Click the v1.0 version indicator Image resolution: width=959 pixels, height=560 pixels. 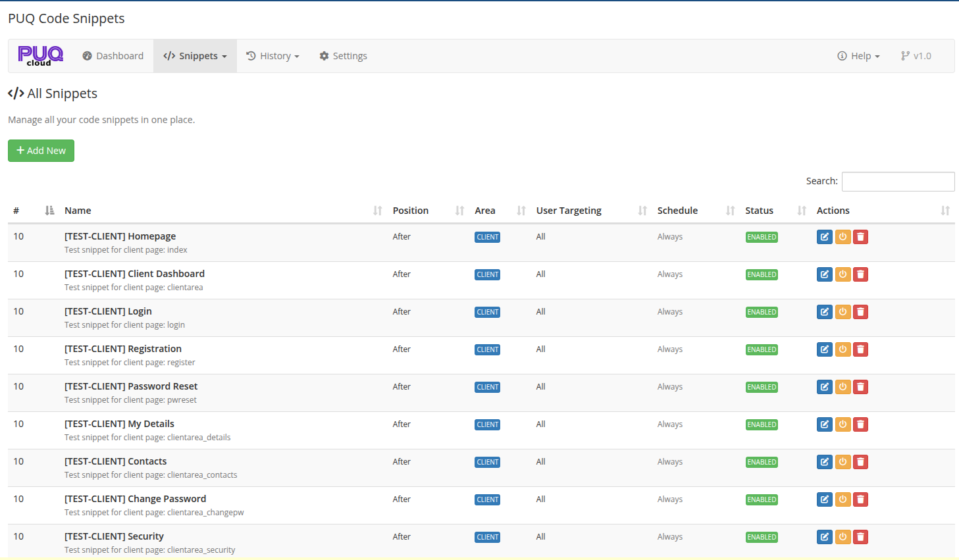[x=916, y=56]
